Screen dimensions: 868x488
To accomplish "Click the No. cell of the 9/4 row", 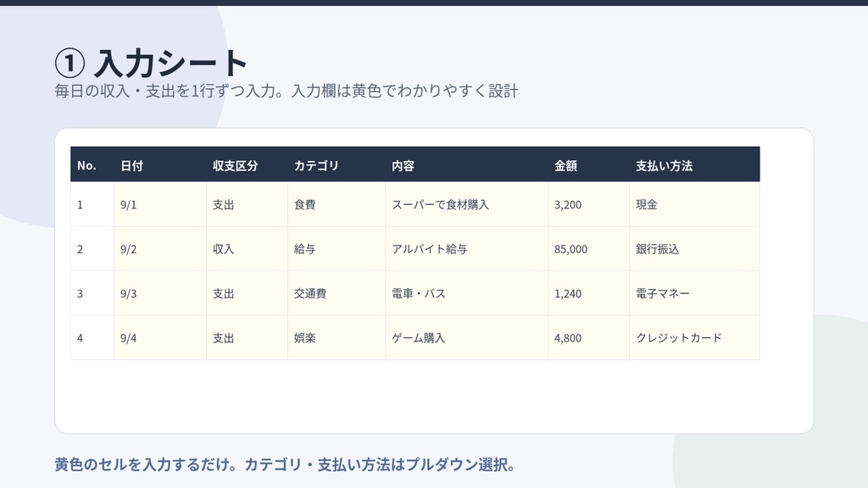I will 92,337.
